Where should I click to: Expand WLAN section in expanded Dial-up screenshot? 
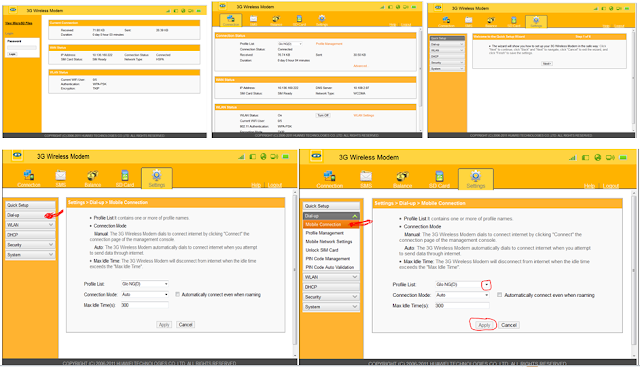[331, 277]
